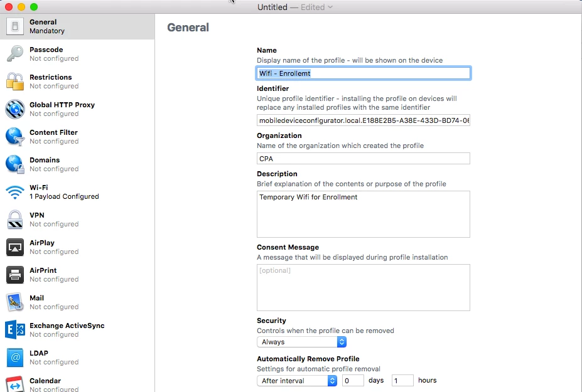Click the Identifier text field
The image size is (582, 392).
364,120
